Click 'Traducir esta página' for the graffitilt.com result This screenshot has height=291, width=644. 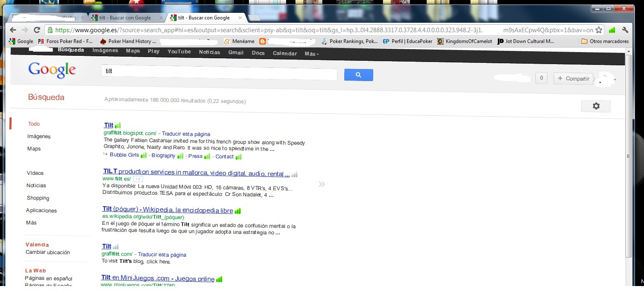162,255
